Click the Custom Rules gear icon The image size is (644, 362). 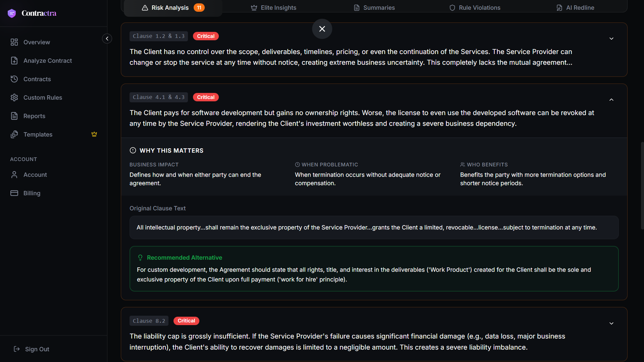(x=14, y=98)
